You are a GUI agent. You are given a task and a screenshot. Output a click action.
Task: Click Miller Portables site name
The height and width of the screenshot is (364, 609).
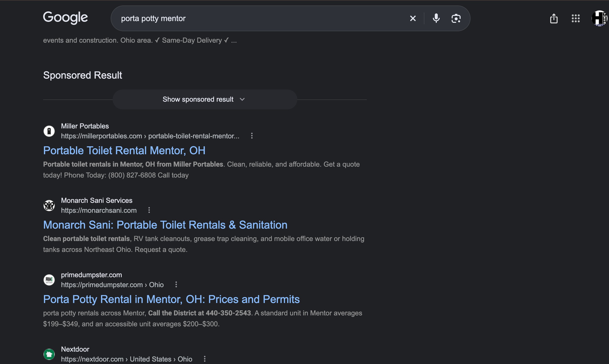point(85,126)
